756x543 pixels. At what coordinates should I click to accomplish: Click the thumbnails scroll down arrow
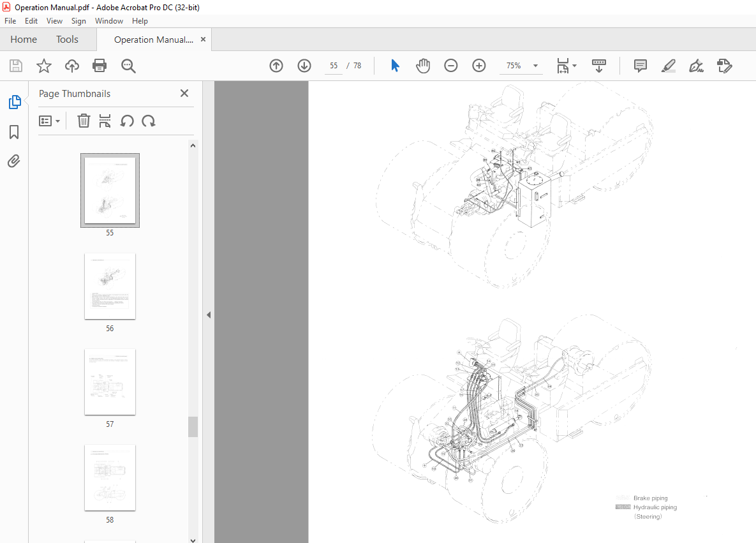coord(193,540)
